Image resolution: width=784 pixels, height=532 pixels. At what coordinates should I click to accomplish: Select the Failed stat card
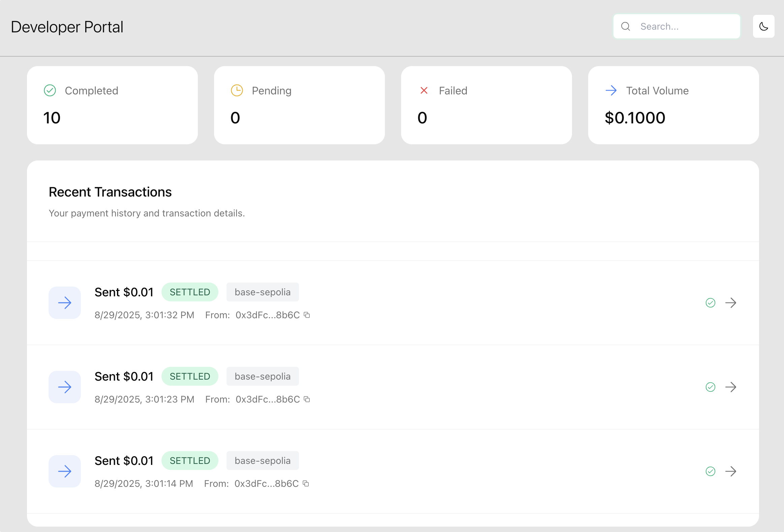[486, 105]
